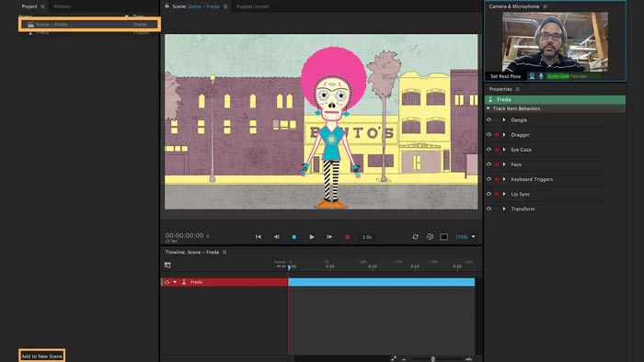This screenshot has width=644, height=362.
Task: Click the blue stop button
Action: tap(294, 237)
